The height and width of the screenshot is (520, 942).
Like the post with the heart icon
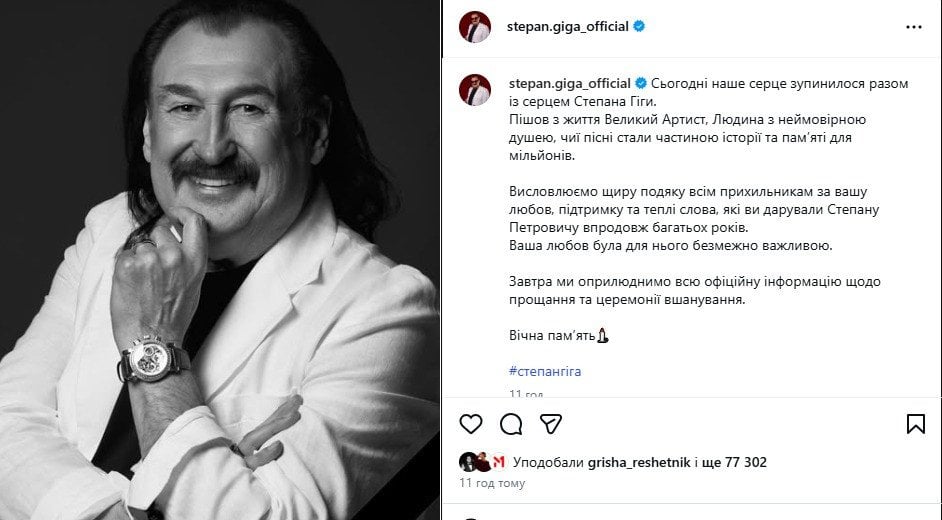tap(470, 424)
